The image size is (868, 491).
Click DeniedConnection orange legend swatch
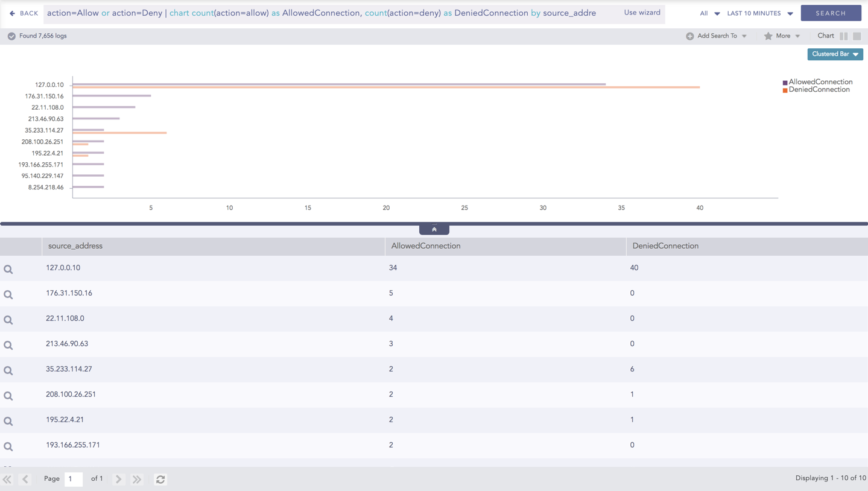pos(785,90)
